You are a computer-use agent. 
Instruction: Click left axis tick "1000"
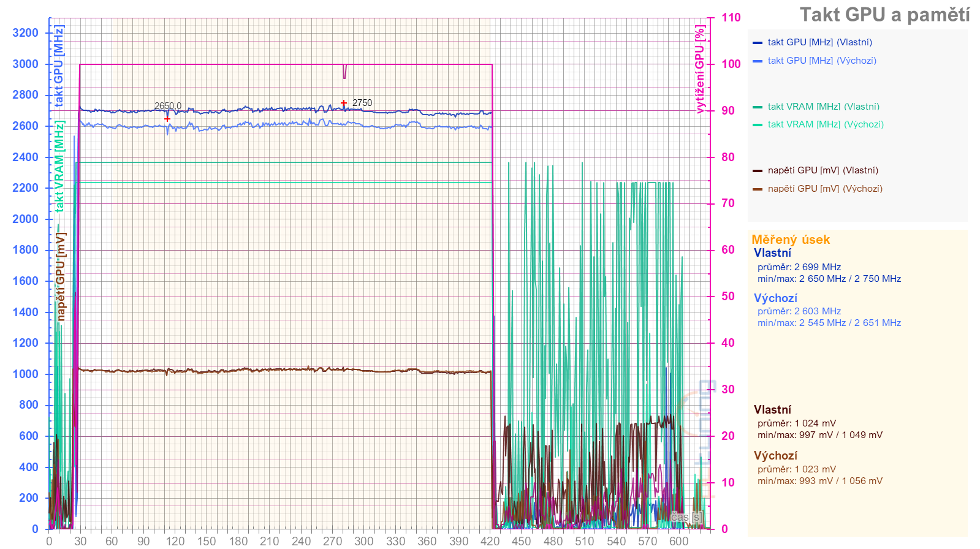(x=25, y=374)
